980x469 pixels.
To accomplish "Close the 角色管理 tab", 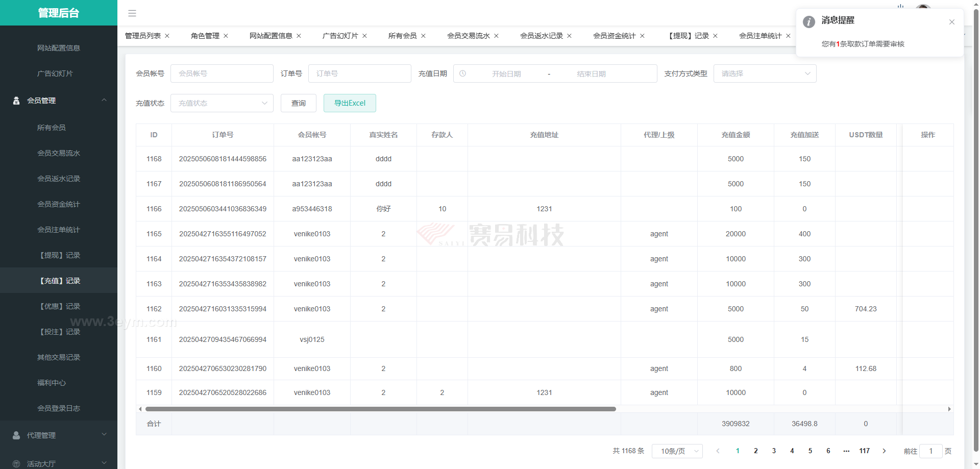I will coord(226,36).
